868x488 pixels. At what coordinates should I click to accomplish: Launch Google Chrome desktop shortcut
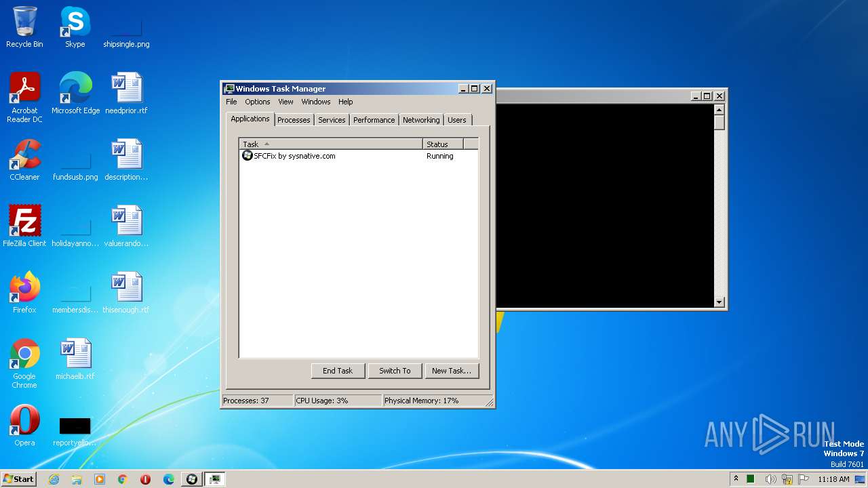point(24,363)
